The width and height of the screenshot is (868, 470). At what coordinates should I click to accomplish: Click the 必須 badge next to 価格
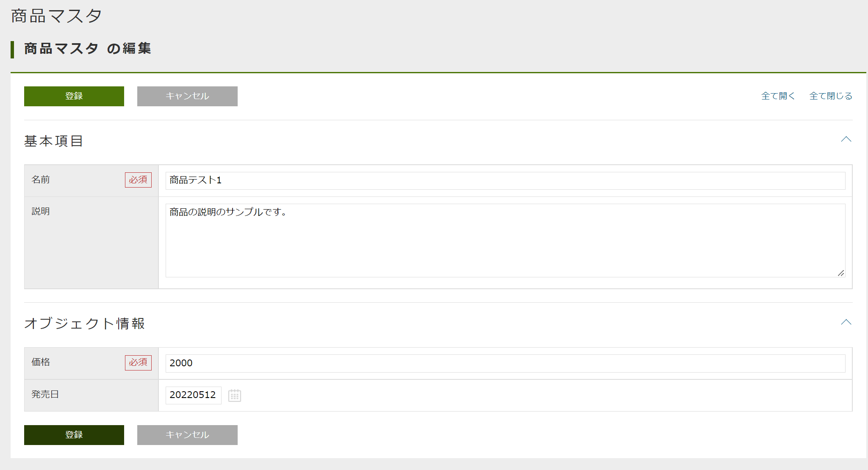pyautogui.click(x=138, y=363)
